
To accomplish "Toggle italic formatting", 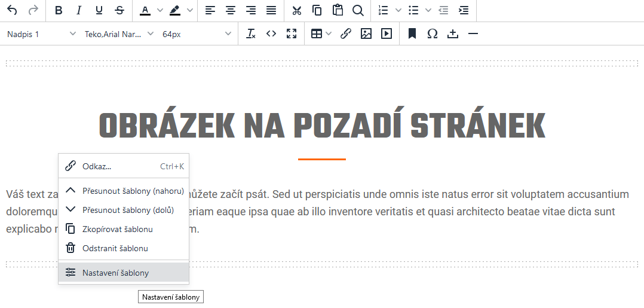I will (x=79, y=10).
